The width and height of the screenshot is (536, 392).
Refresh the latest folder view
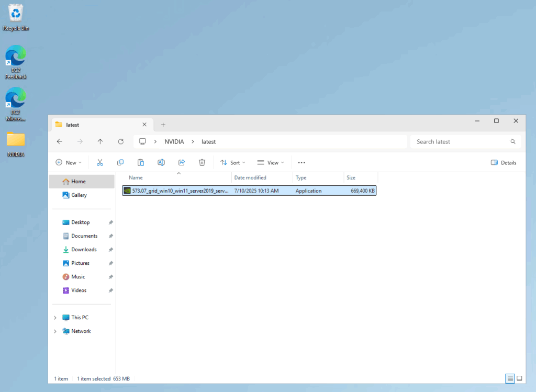(x=121, y=141)
